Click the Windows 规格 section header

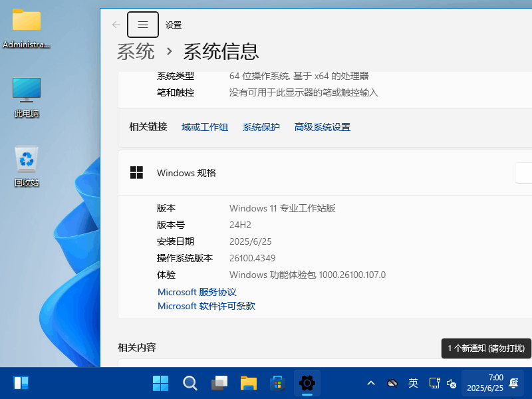(x=325, y=173)
